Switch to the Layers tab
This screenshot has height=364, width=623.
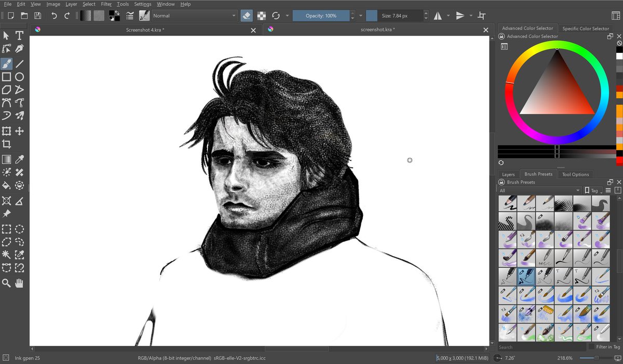(x=508, y=174)
